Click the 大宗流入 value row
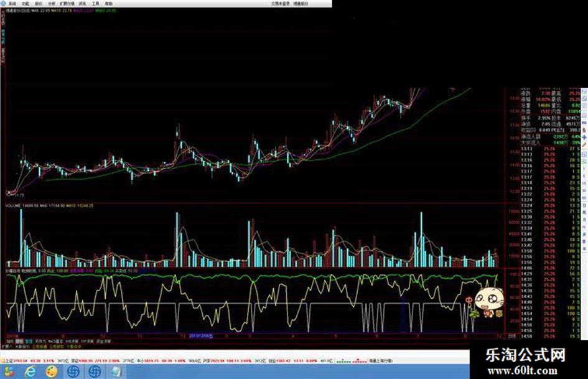 (550, 143)
